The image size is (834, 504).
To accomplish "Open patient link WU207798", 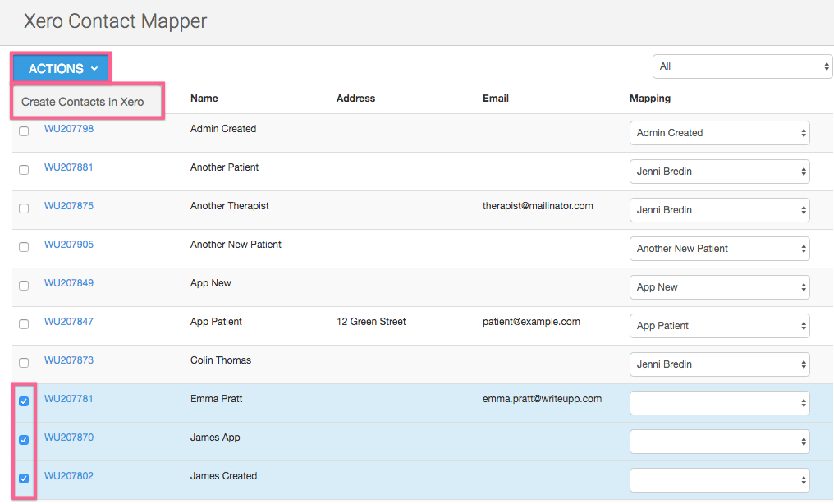I will pos(69,129).
